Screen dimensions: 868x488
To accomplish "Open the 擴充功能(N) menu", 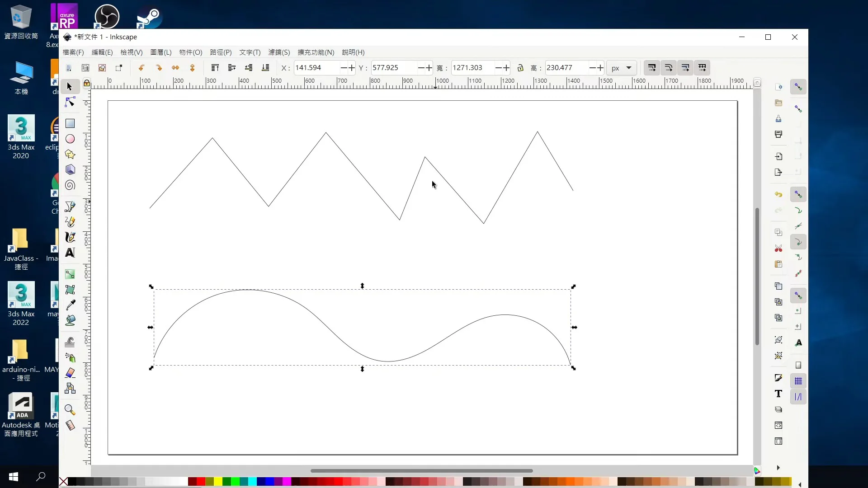I will point(316,52).
